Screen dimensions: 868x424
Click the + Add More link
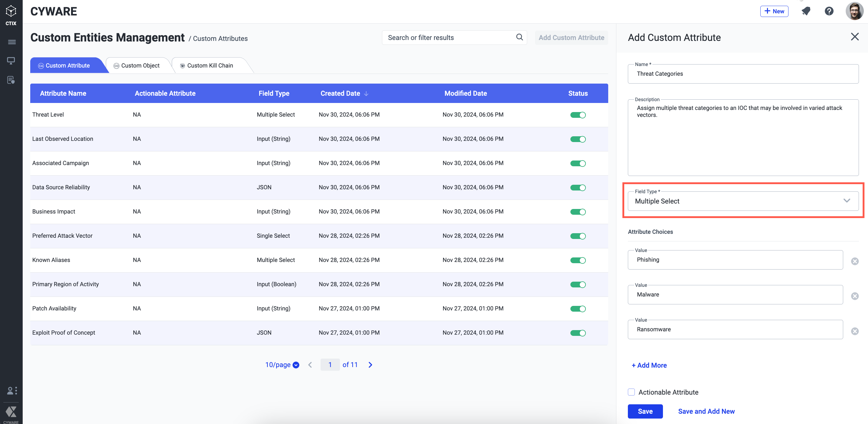(649, 365)
